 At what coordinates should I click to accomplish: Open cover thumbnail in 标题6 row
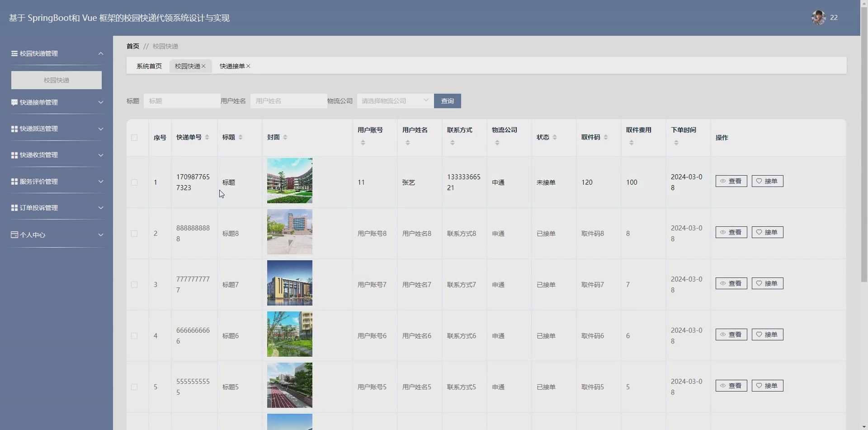[x=290, y=334]
